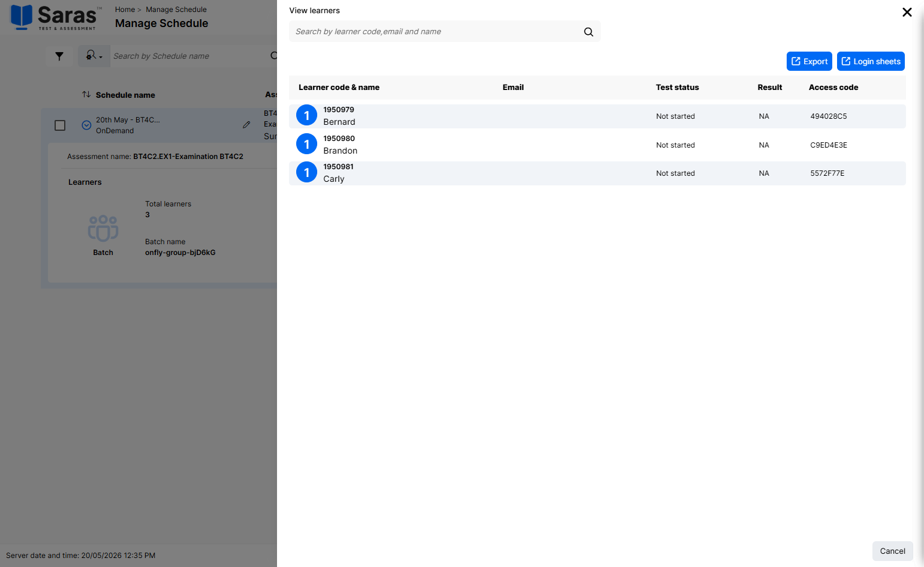Screen dimensions: 924x567
Task: Select access code 5572F77E
Action: coord(827,173)
